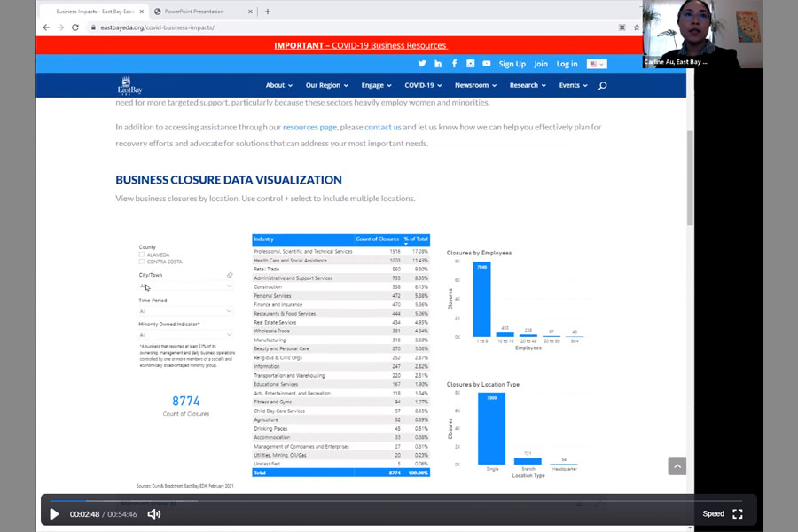798x532 pixels.
Task: Click the video progress bar
Action: 399,501
